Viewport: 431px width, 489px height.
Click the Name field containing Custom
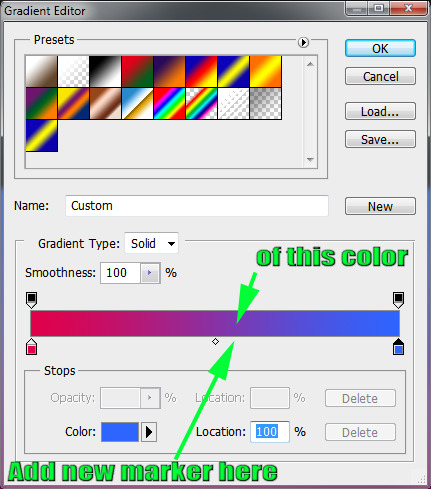[197, 206]
